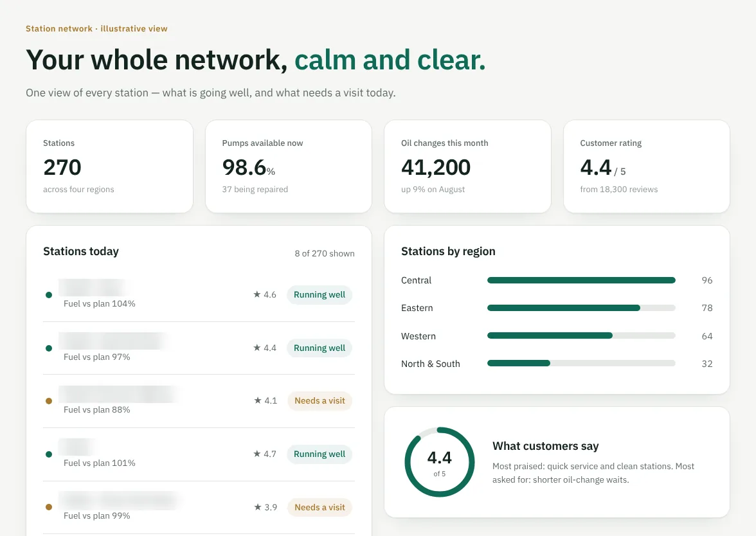Click the Western region label
The width and height of the screenshot is (756, 536).
(x=419, y=336)
